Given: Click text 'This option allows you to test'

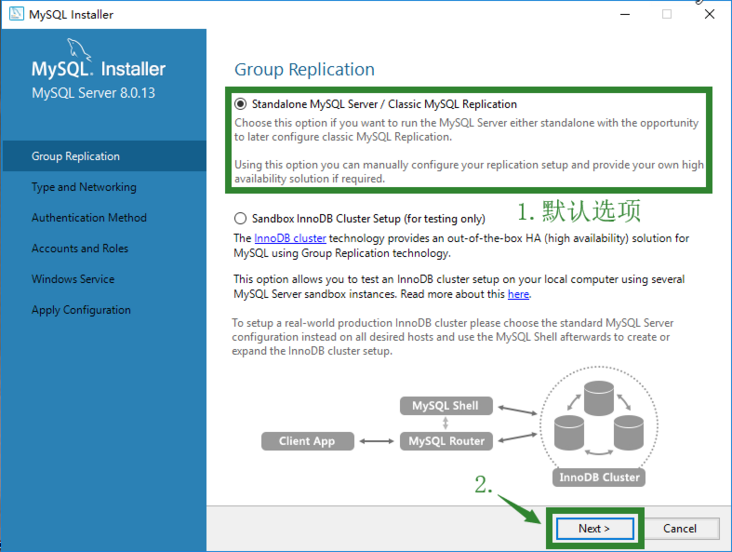Looking at the screenshot, I should [313, 279].
